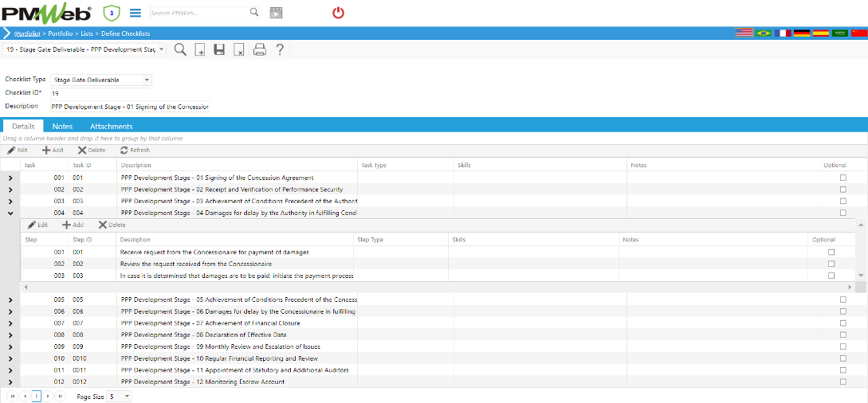Toggle Optional checkbox for task 001
Screen dimensions: 868x403
[843, 178]
